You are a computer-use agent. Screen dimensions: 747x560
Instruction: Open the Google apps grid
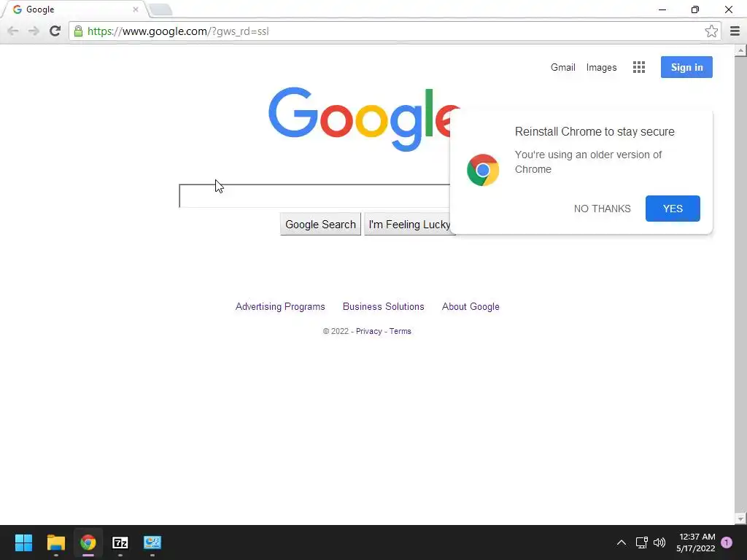coord(639,67)
